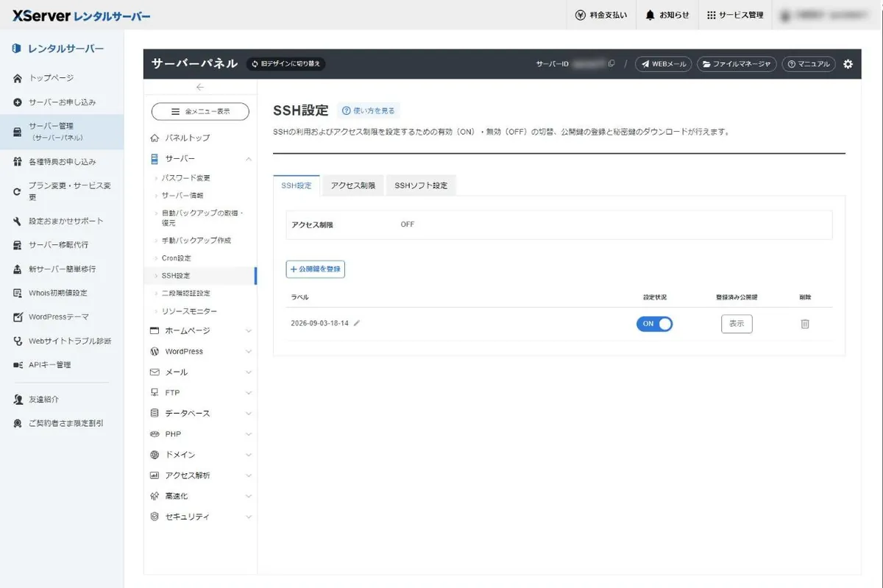
Task: Click the 表示 button for registered public key
Action: [737, 324]
